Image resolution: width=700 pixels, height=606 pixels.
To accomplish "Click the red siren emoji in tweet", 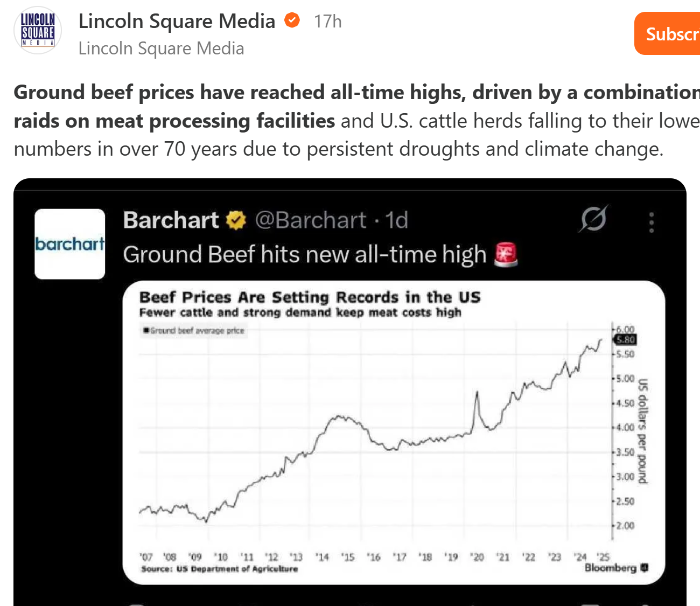I will (506, 255).
